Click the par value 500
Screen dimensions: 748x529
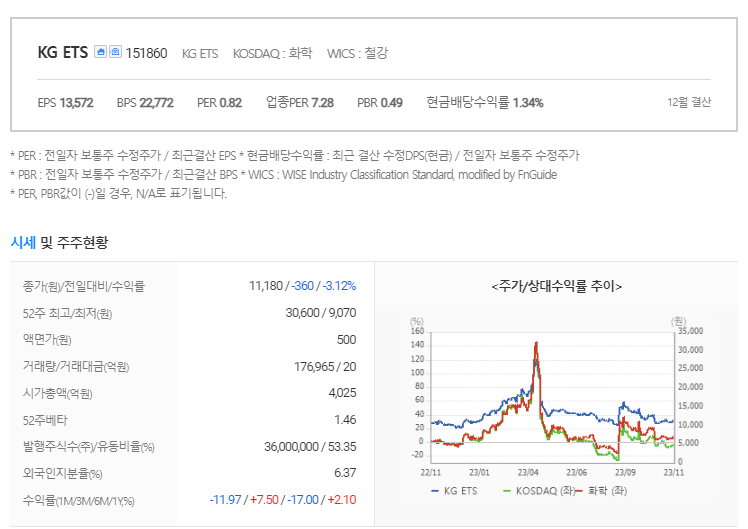click(x=346, y=340)
